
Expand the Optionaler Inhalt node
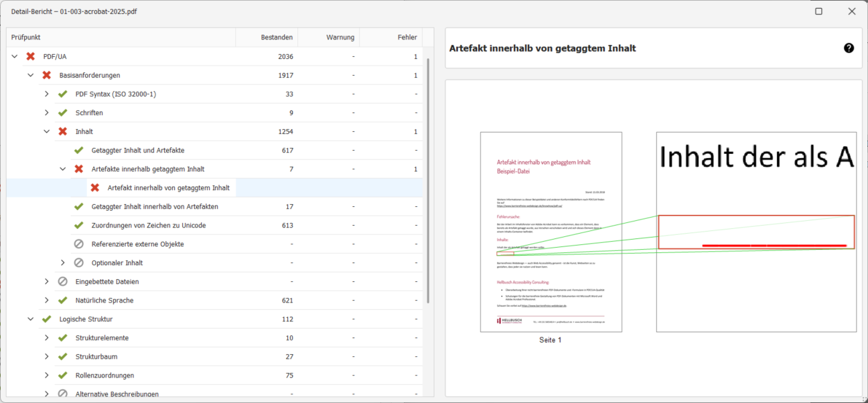click(x=63, y=263)
